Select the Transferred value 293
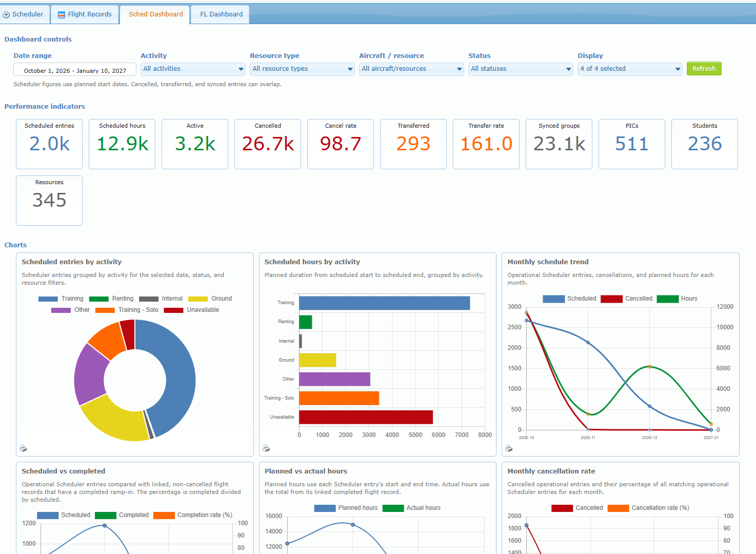The image size is (756, 554). coord(413,144)
